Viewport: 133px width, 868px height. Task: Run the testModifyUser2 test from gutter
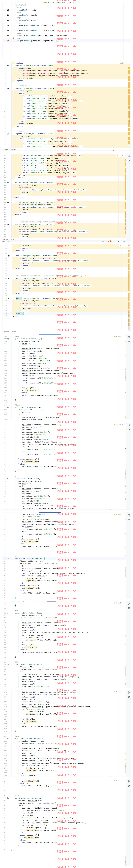coord(8,407)
